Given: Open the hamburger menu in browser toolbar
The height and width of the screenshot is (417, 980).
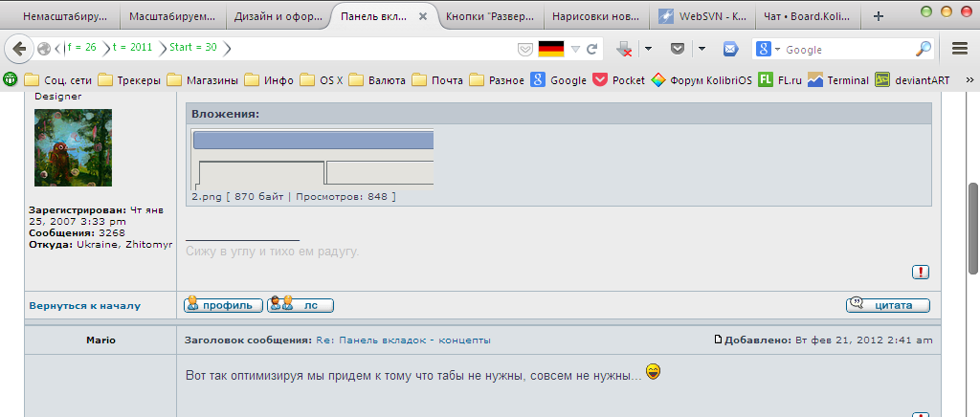Looking at the screenshot, I should point(960,49).
